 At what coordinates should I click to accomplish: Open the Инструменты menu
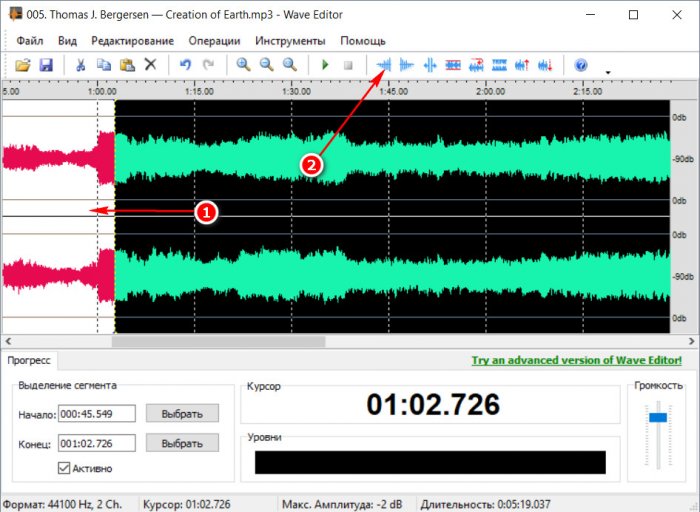pos(290,41)
